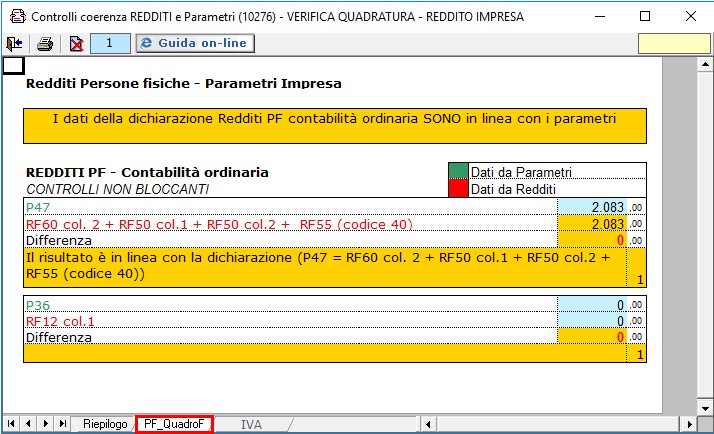The image size is (714, 434).
Task: Click the red Dati da Redditi swatch
Action: tap(459, 188)
